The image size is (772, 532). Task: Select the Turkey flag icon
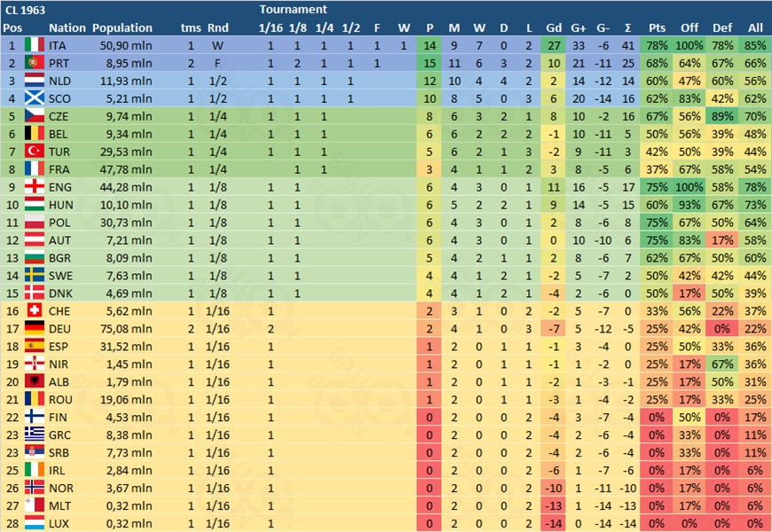[35, 152]
